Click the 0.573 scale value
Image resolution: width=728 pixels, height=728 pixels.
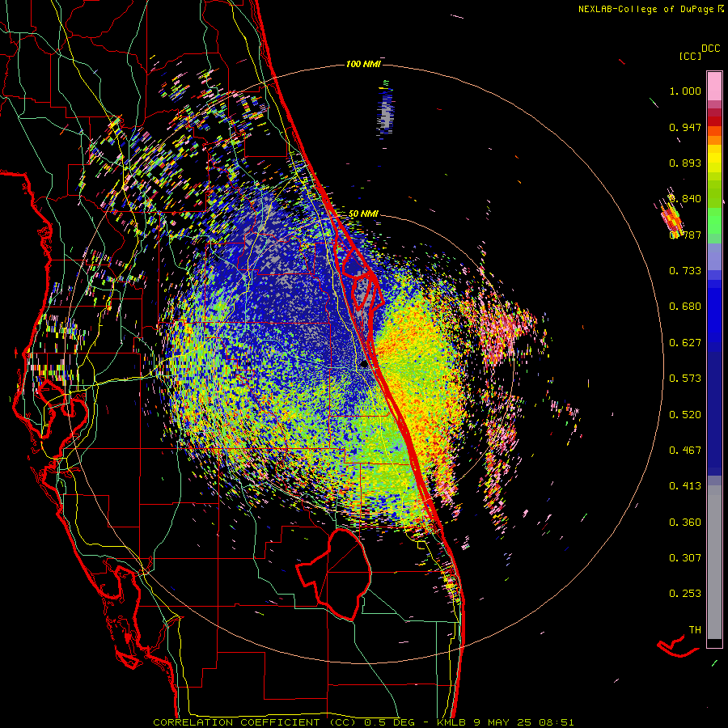(x=685, y=379)
